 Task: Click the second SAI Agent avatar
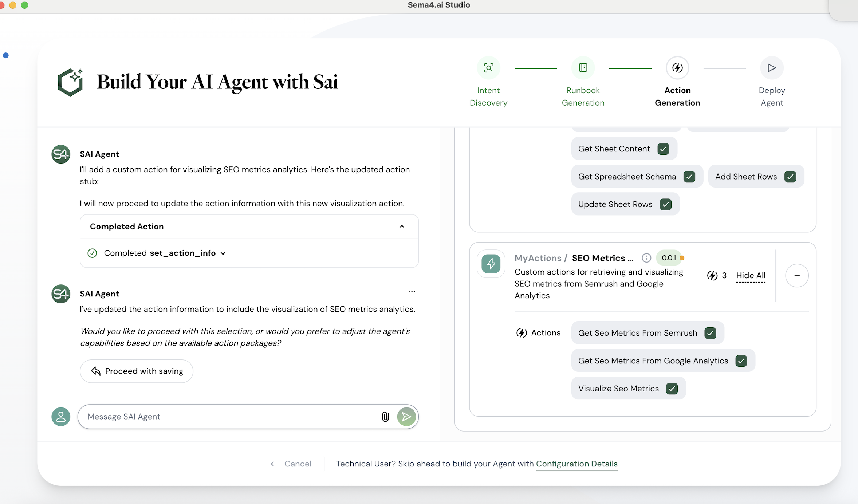coord(61,294)
